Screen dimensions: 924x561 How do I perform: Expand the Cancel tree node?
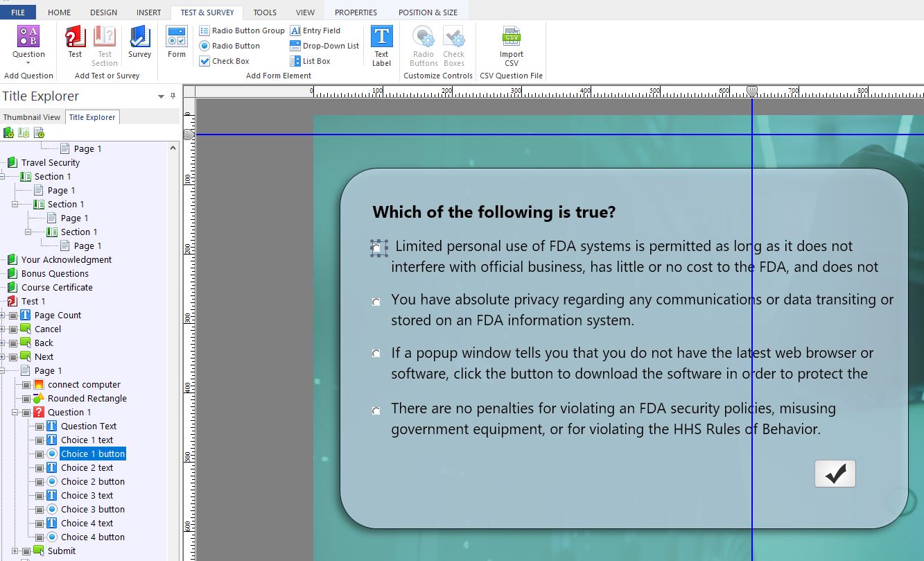pos(2,329)
